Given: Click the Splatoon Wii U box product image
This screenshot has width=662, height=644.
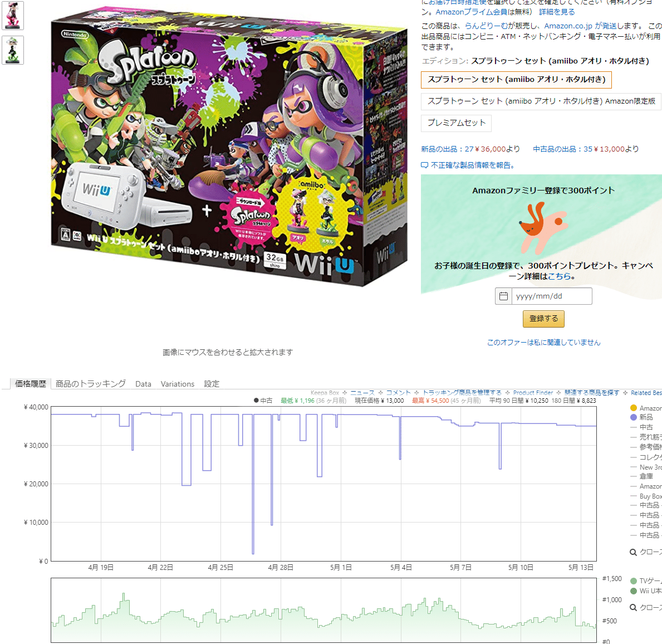Looking at the screenshot, I should point(229,146).
